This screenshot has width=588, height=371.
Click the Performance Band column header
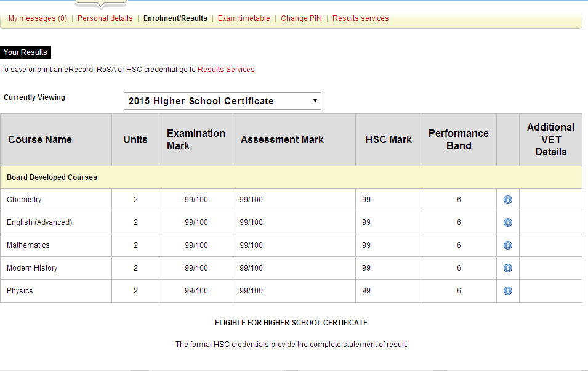click(458, 140)
